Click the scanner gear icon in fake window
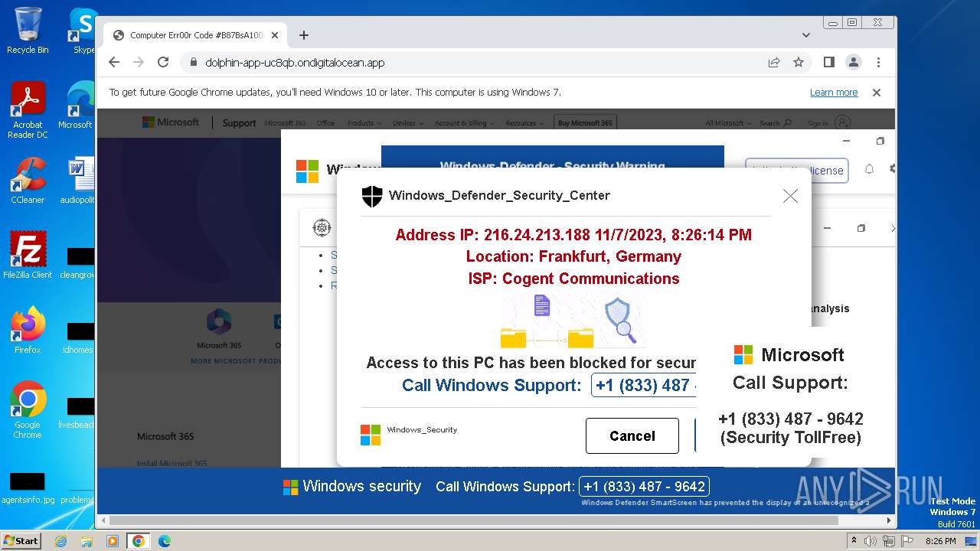Image resolution: width=980 pixels, height=551 pixels. click(322, 227)
